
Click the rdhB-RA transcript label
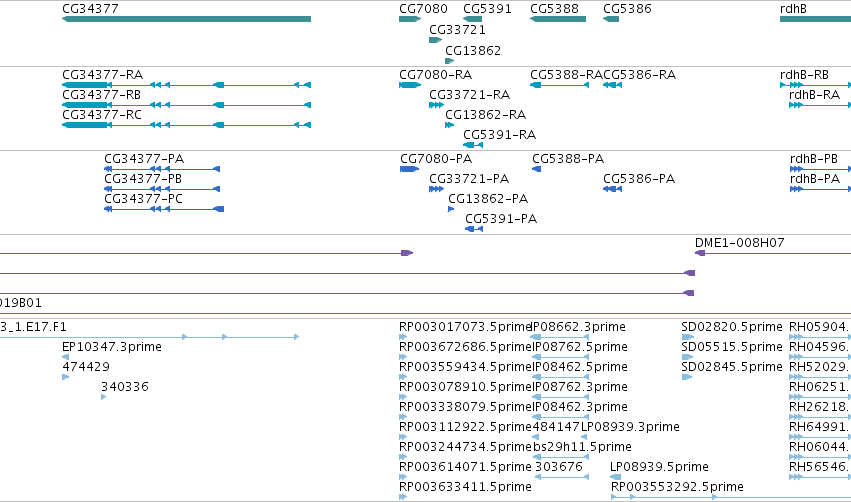point(815,95)
